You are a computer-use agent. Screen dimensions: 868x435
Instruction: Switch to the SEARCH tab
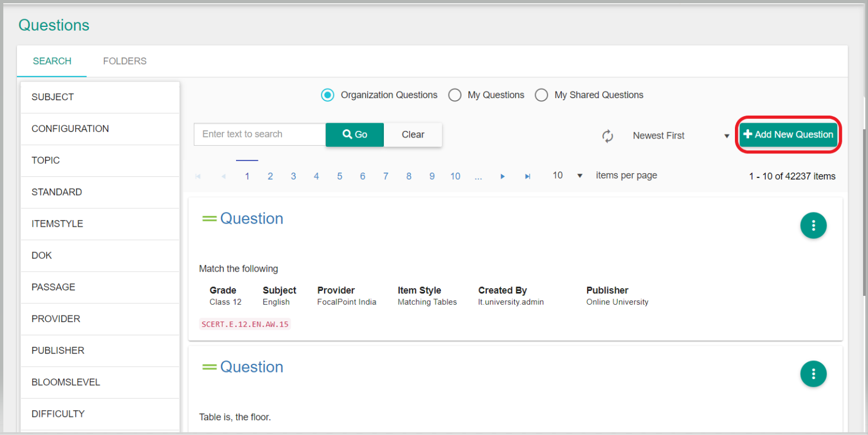(x=52, y=61)
